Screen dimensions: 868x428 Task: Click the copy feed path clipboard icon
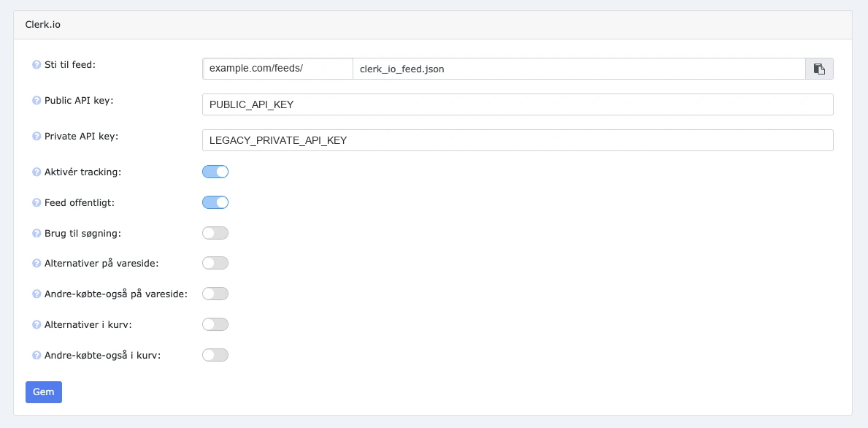point(819,69)
